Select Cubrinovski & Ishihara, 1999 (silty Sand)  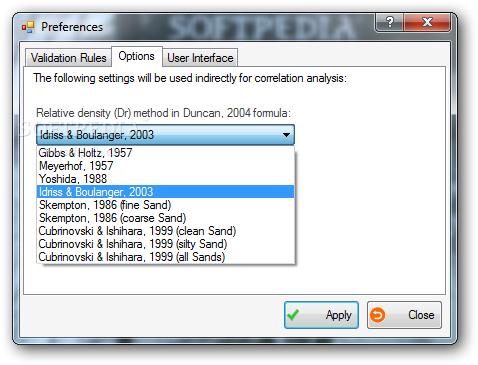pyautogui.click(x=165, y=244)
